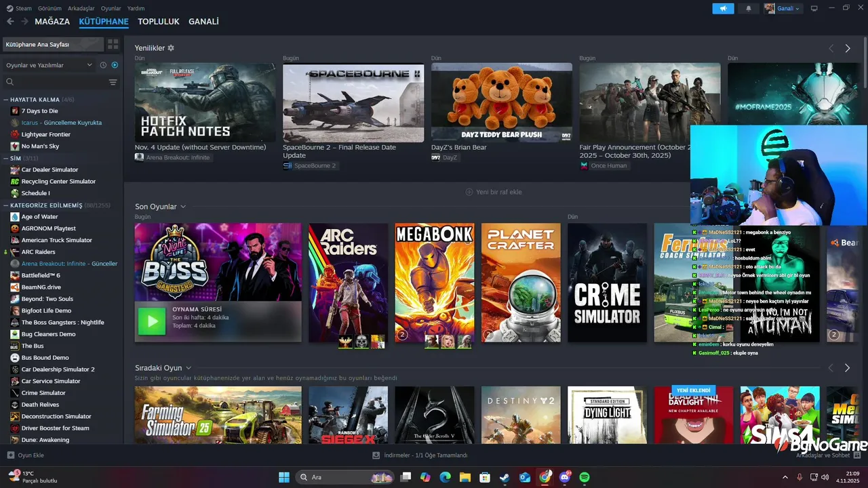Open File Explorer from the taskbar
Image resolution: width=868 pixels, height=488 pixels.
465,477
